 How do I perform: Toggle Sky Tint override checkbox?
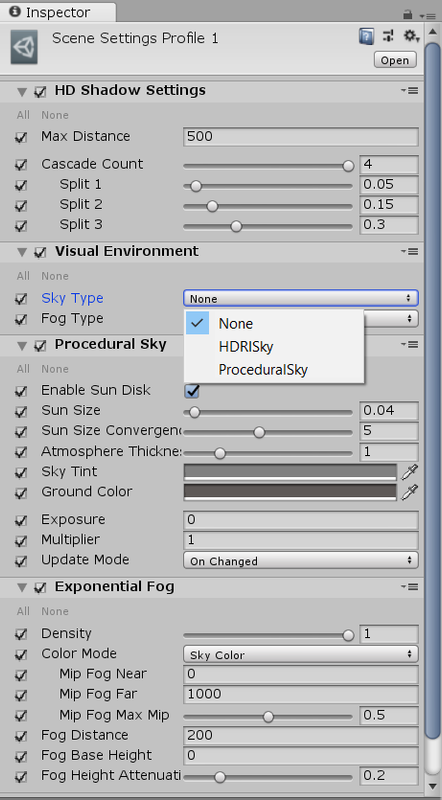[x=21, y=472]
